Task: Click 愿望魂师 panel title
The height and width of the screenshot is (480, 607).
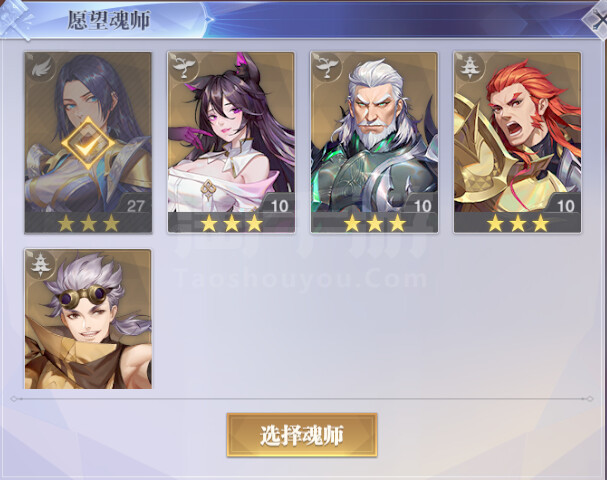Action: click(x=109, y=20)
